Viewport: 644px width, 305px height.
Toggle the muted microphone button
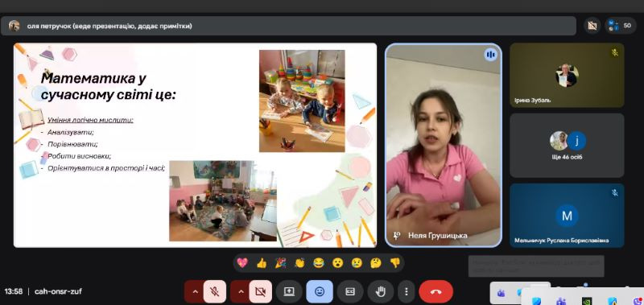214,291
